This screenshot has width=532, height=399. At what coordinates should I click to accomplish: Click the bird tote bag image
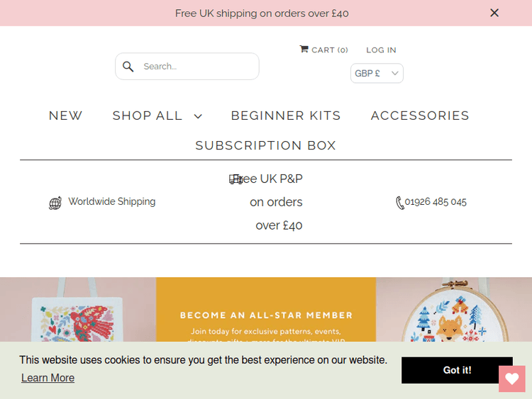pos(77,322)
